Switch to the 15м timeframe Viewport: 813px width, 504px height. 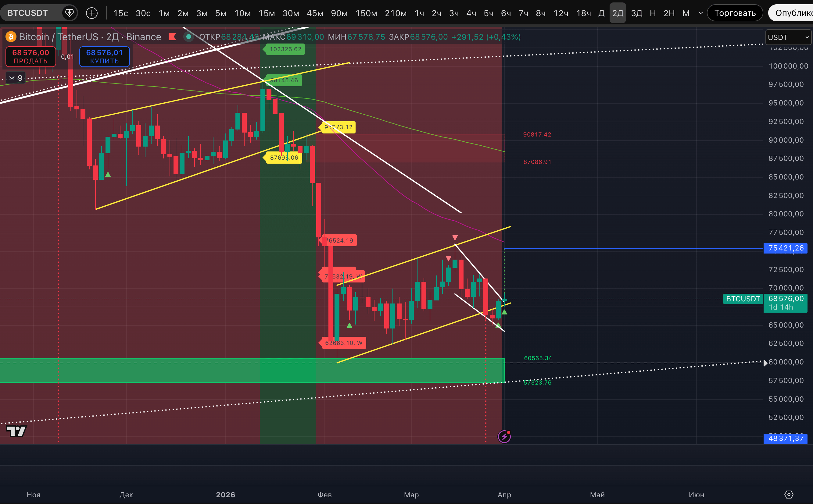(x=267, y=13)
